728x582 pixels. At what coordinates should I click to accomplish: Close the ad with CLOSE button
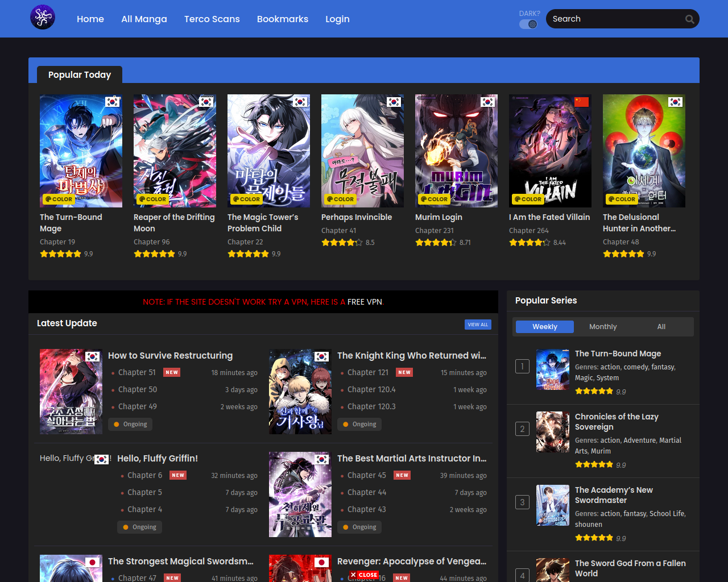364,575
